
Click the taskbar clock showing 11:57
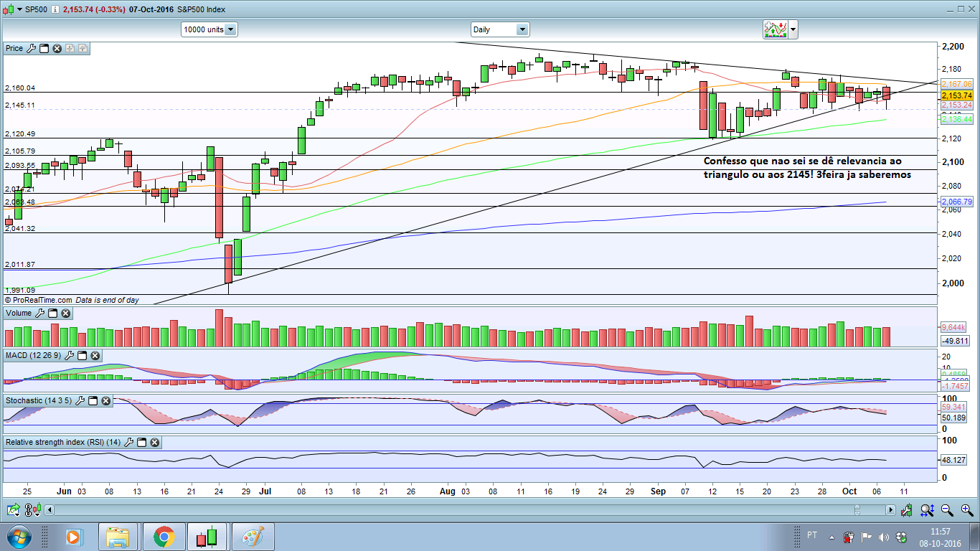[941, 537]
